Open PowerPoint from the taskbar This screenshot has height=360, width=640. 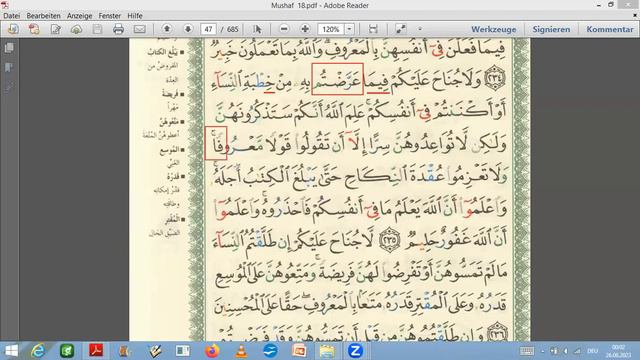[x=299, y=351]
